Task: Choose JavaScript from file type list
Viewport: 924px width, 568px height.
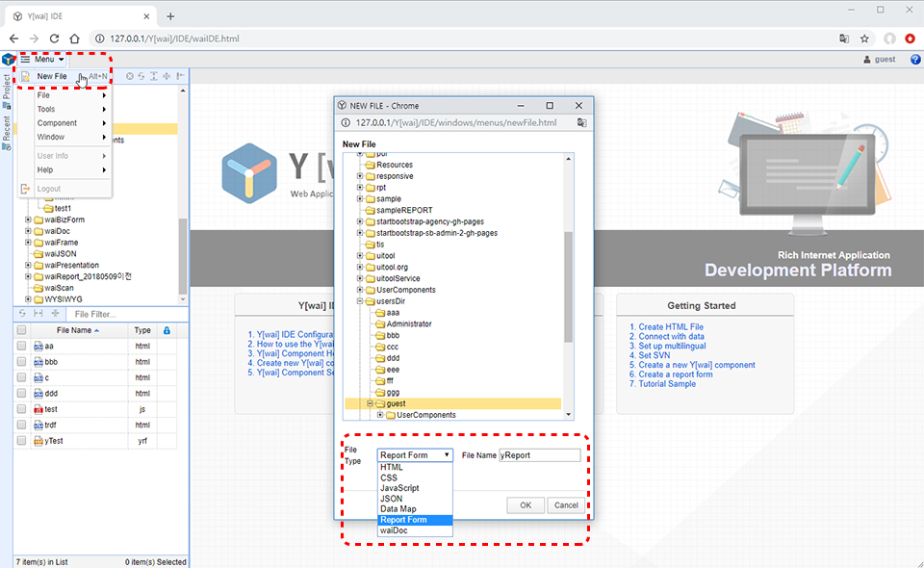Action: (x=399, y=488)
